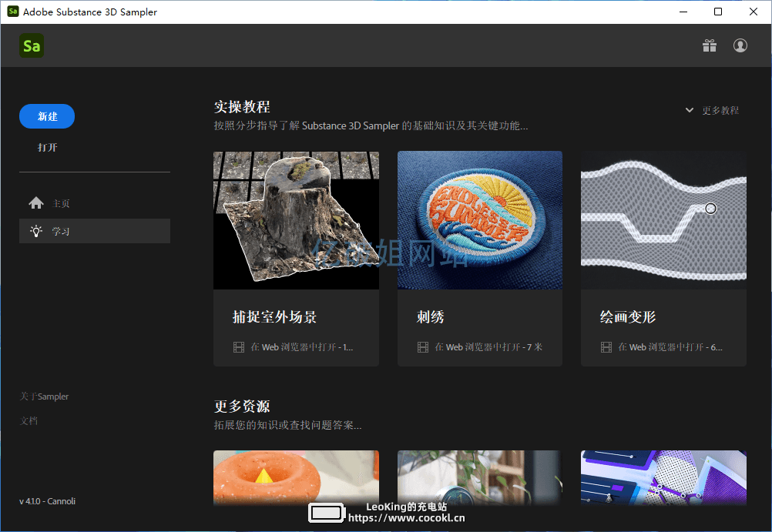This screenshot has width=772, height=532.
Task: Open 捕捉室外场景 tutorial in Web browser link
Action: coord(302,347)
